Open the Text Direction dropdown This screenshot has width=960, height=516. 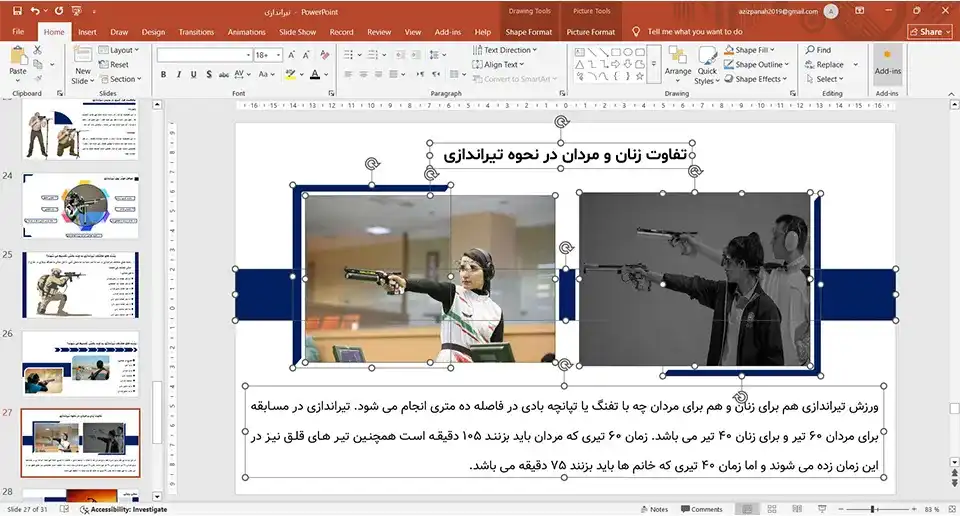505,50
